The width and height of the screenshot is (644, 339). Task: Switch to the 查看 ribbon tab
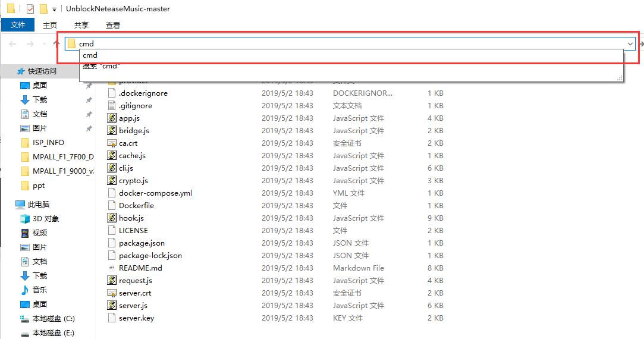coord(113,25)
